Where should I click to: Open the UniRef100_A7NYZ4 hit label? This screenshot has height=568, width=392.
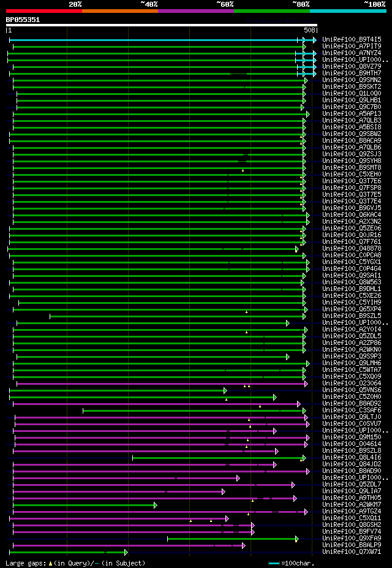[352, 53]
